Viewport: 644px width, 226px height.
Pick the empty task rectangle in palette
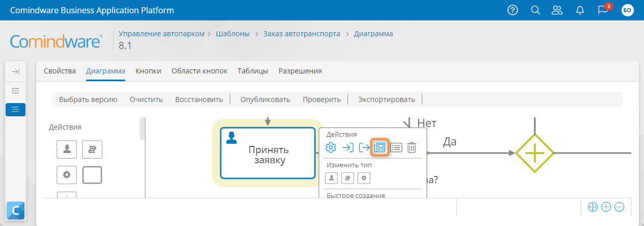point(92,175)
